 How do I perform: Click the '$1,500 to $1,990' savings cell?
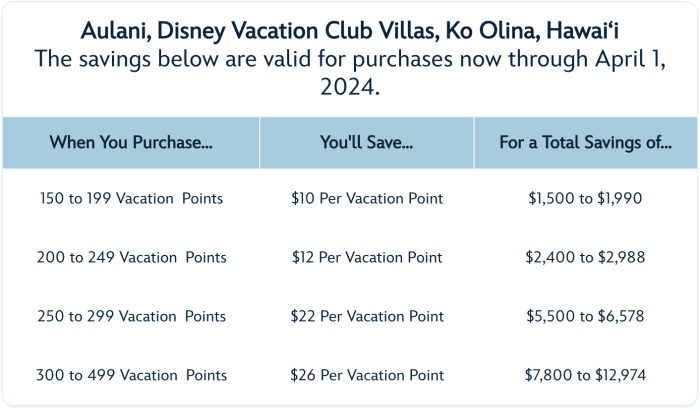(585, 198)
